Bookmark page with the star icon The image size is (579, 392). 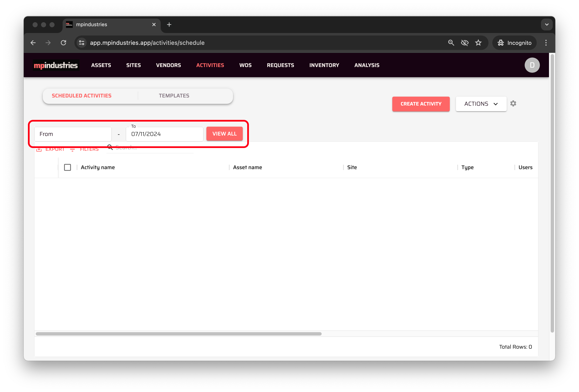point(478,43)
